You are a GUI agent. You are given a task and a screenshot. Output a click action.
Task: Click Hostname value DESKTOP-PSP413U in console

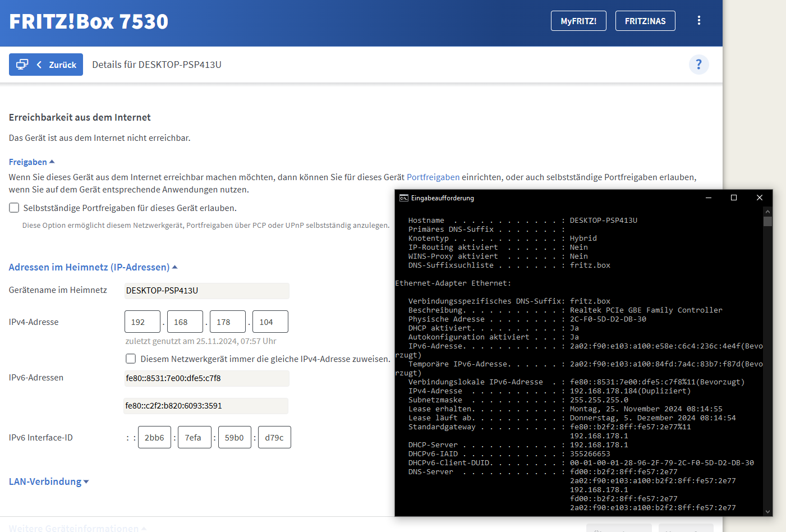tap(604, 220)
